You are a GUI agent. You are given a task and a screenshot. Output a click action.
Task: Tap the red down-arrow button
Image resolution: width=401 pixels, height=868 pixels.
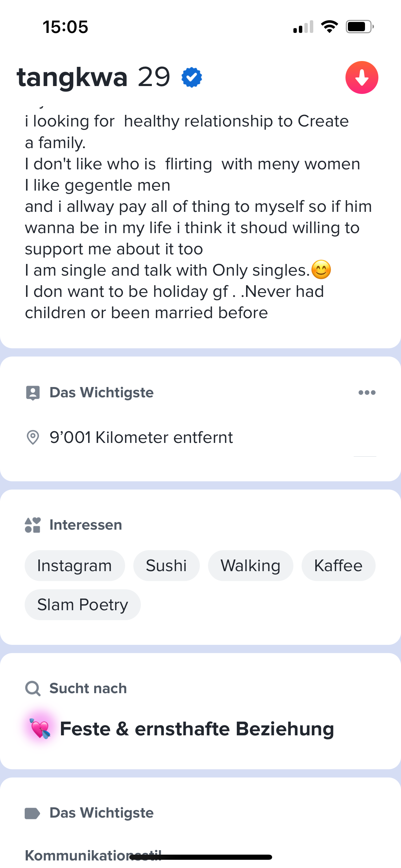point(362,77)
